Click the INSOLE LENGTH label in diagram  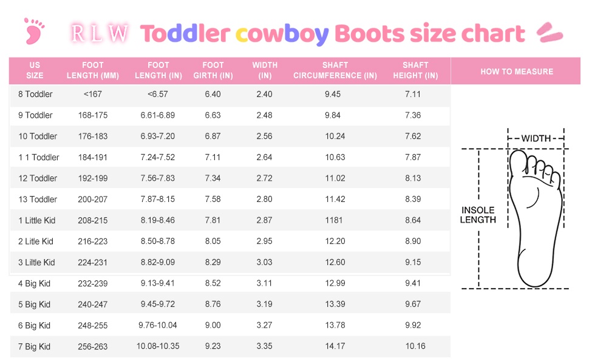point(478,215)
